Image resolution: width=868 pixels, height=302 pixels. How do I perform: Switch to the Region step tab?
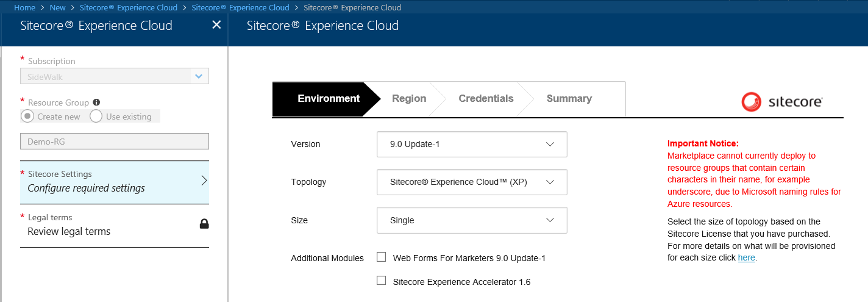409,99
